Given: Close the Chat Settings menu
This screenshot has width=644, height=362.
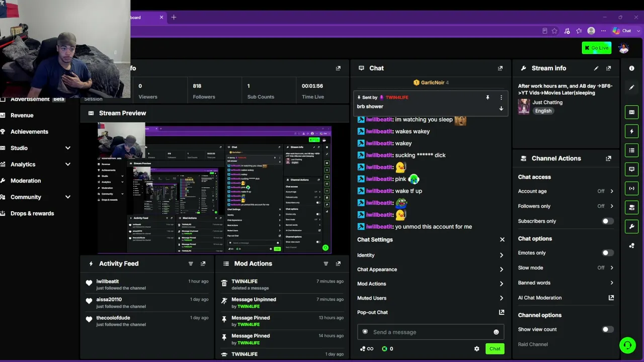Looking at the screenshot, I should click(502, 240).
